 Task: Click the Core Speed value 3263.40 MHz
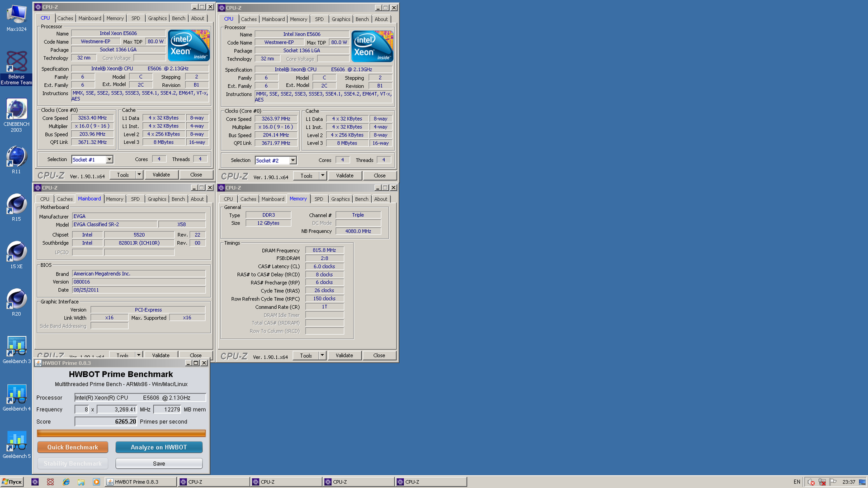coord(92,118)
